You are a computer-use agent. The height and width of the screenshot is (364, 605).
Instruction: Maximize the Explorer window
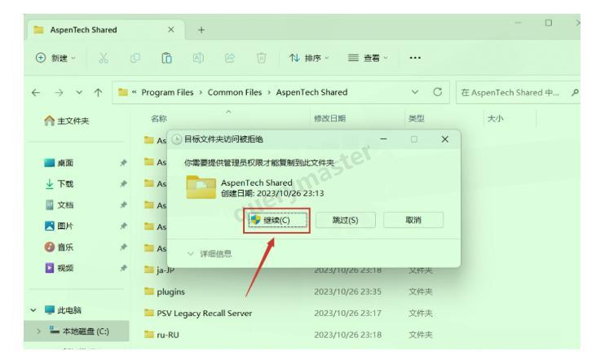548,23
